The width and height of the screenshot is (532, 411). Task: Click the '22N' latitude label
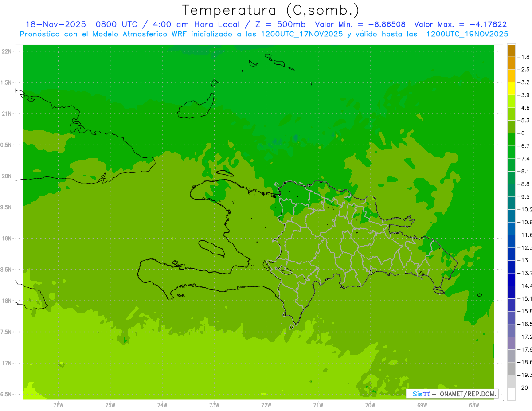tap(6, 51)
